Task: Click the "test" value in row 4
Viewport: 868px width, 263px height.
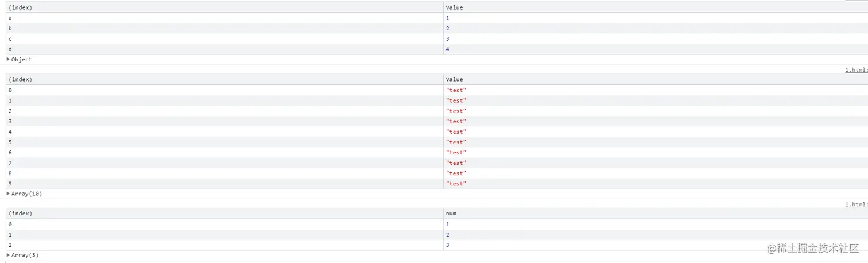Action: [456, 131]
